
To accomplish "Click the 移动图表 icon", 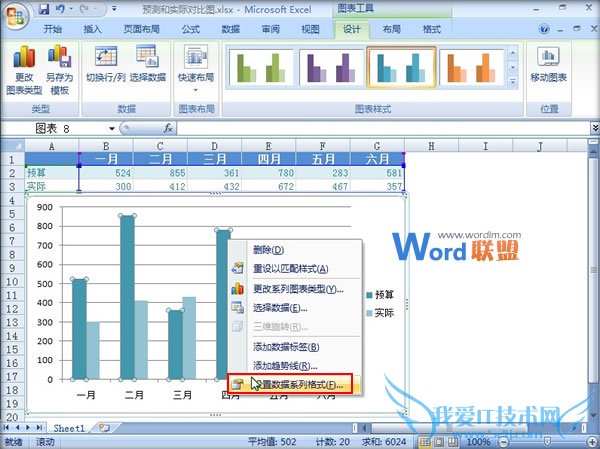I will click(548, 64).
